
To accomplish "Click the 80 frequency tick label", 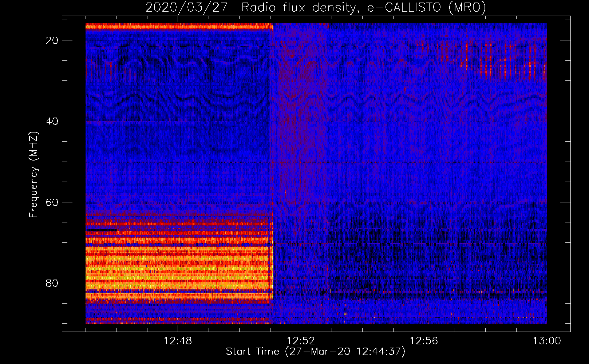I will coord(52,283).
